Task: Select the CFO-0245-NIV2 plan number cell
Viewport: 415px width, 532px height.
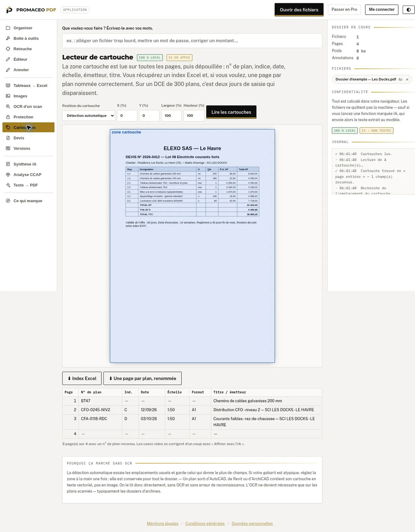Action: pyautogui.click(x=101, y=410)
